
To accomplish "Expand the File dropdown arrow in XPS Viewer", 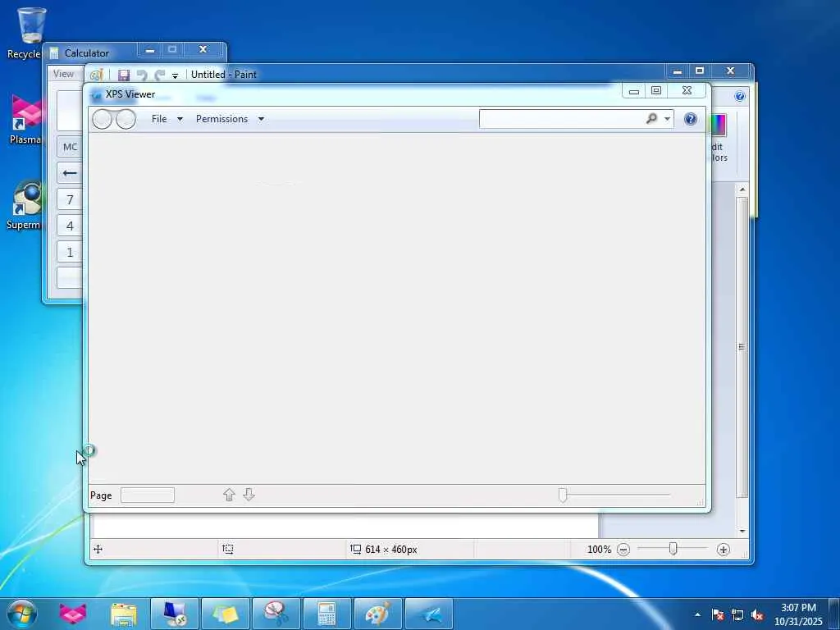I will [180, 119].
